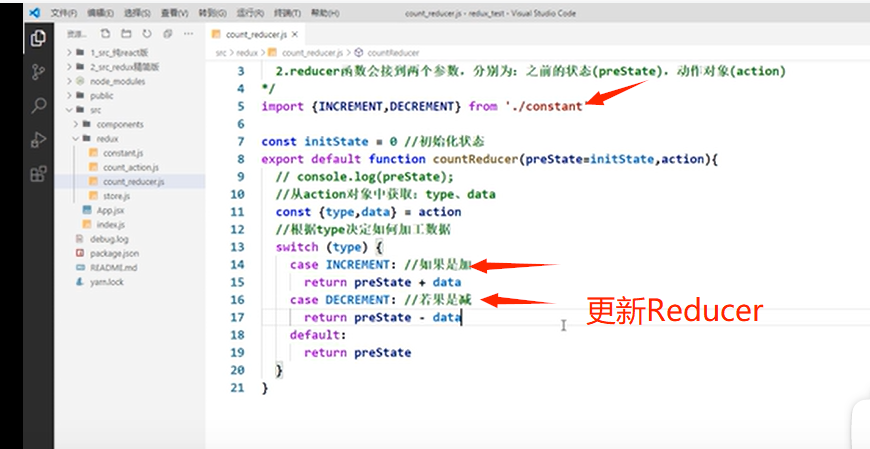Click 'switch (type)' on line 13
Image resolution: width=870 pixels, height=449 pixels.
pos(322,247)
